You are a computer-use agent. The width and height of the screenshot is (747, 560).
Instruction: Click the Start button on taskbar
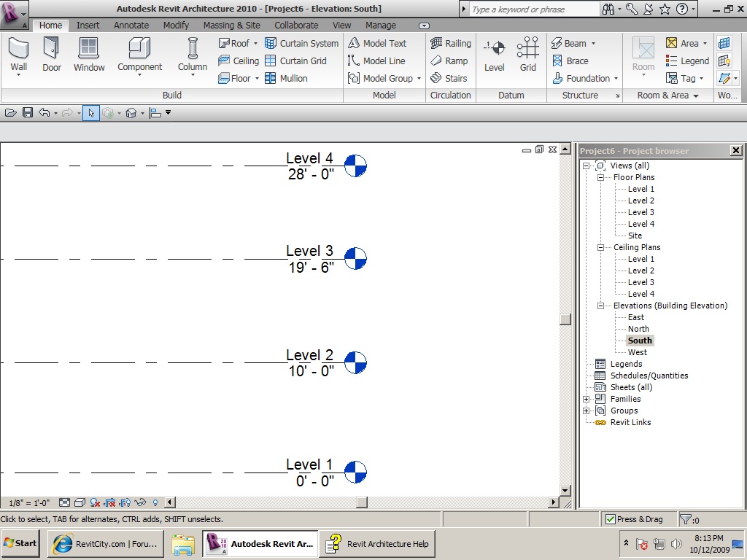coord(20,543)
